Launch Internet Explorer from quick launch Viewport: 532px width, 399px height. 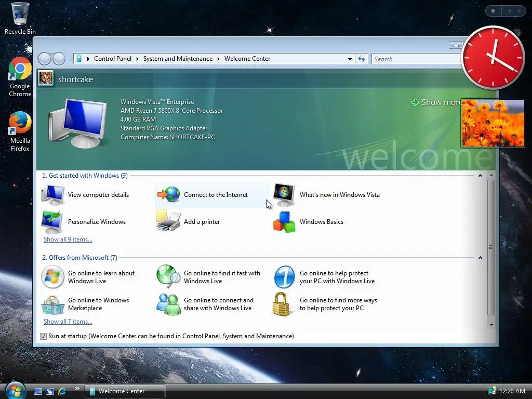click(62, 391)
